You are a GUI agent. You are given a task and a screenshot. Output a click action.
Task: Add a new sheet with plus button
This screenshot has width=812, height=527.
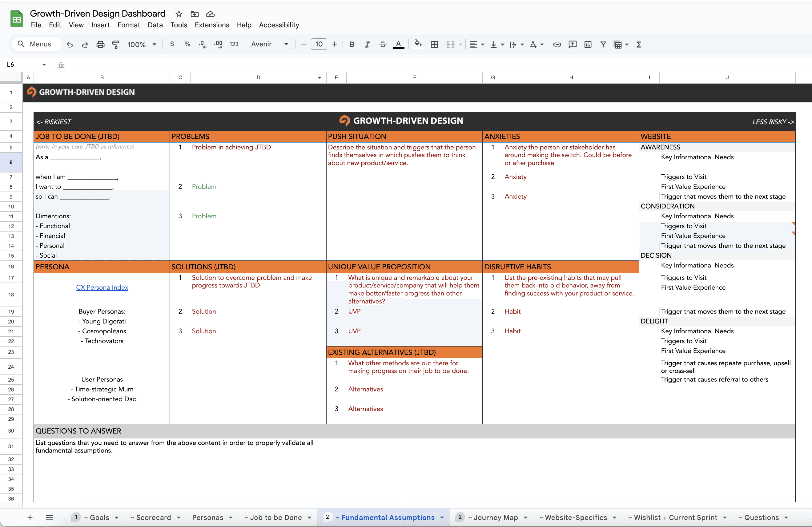tap(30, 517)
